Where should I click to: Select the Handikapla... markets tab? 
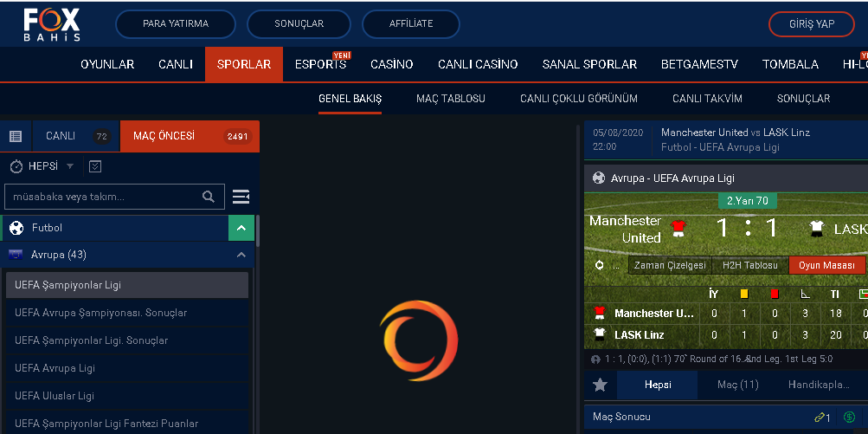819,385
